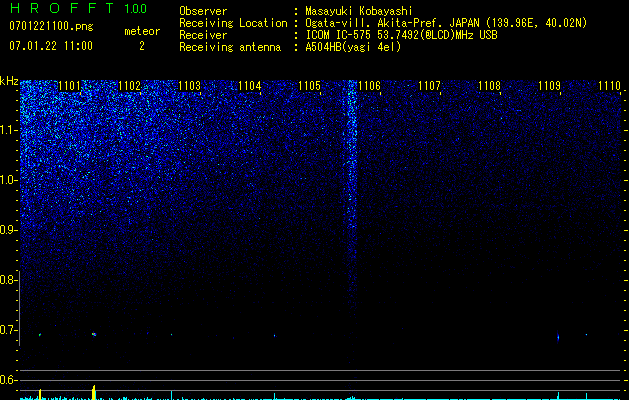The image size is (629, 400).
Task: Click the 1109 time marker
Action: click(549, 86)
